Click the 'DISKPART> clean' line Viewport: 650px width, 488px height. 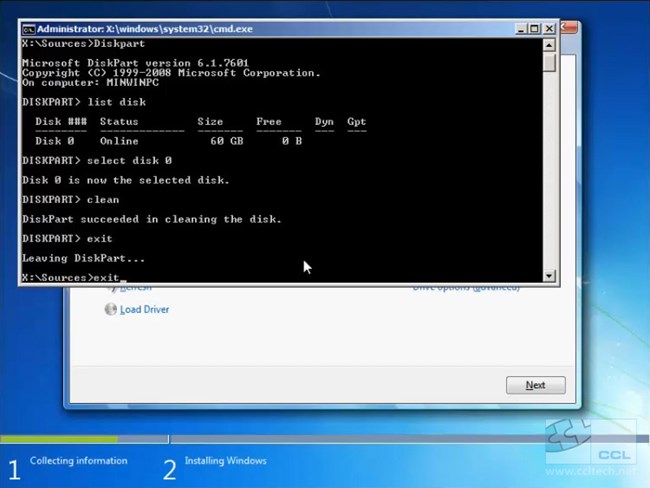[x=70, y=199]
